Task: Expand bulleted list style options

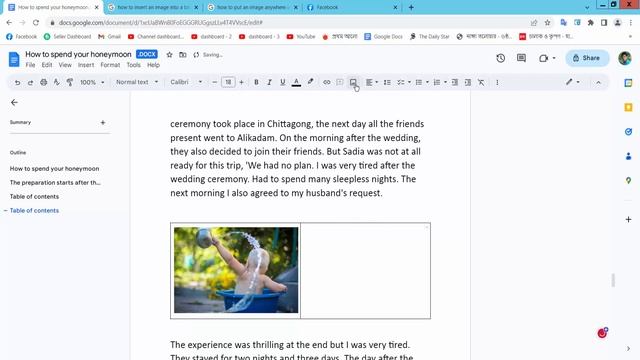Action: click(427, 82)
